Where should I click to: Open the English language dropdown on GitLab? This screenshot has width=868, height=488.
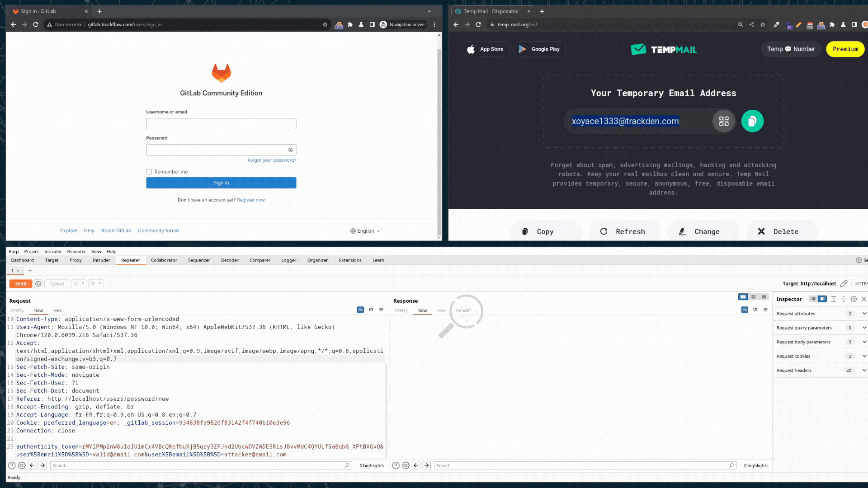[365, 231]
